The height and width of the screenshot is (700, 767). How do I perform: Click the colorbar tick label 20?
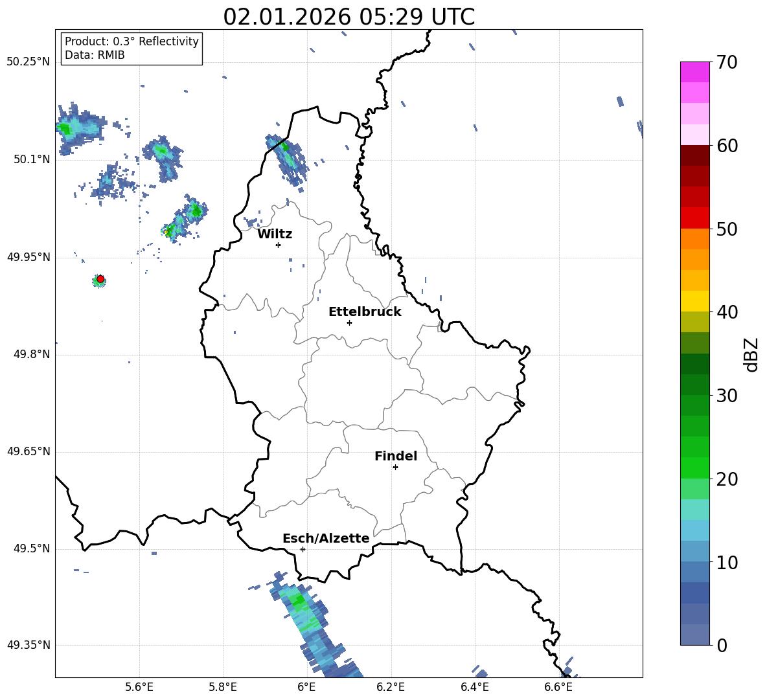click(x=727, y=479)
